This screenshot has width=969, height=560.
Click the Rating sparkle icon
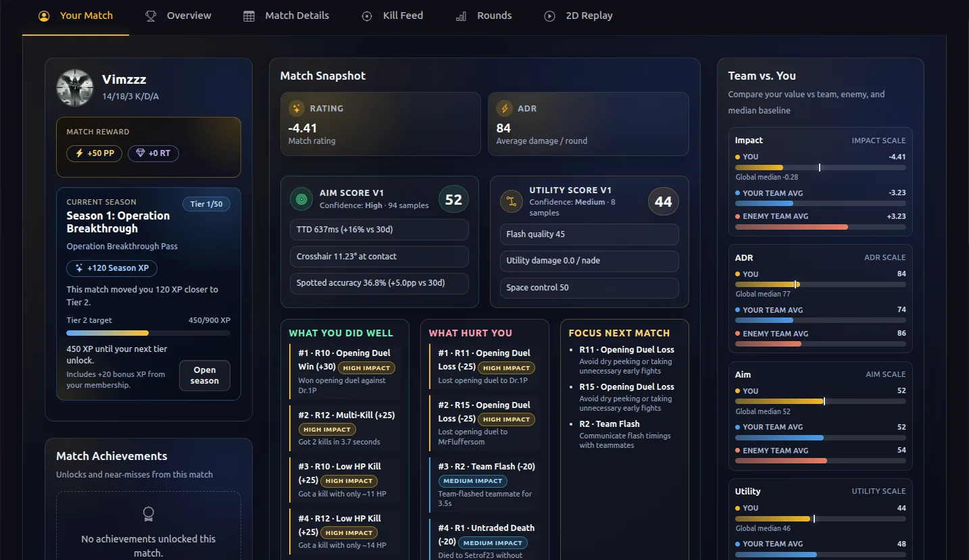coord(296,108)
